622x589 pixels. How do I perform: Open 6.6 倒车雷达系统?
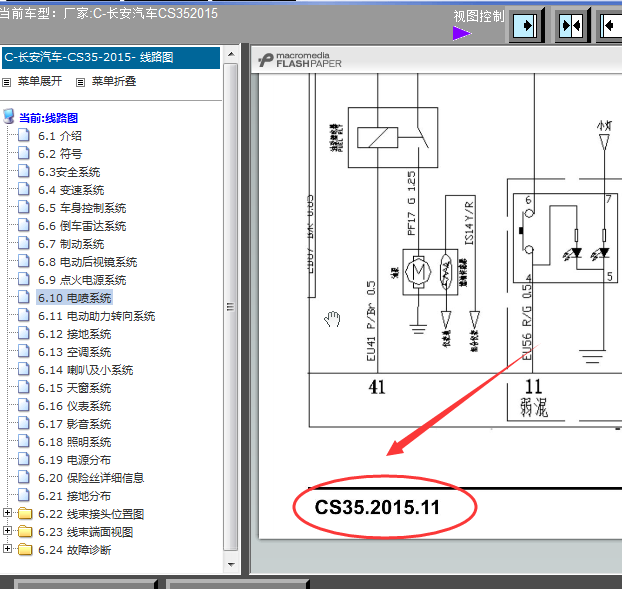click(x=82, y=226)
